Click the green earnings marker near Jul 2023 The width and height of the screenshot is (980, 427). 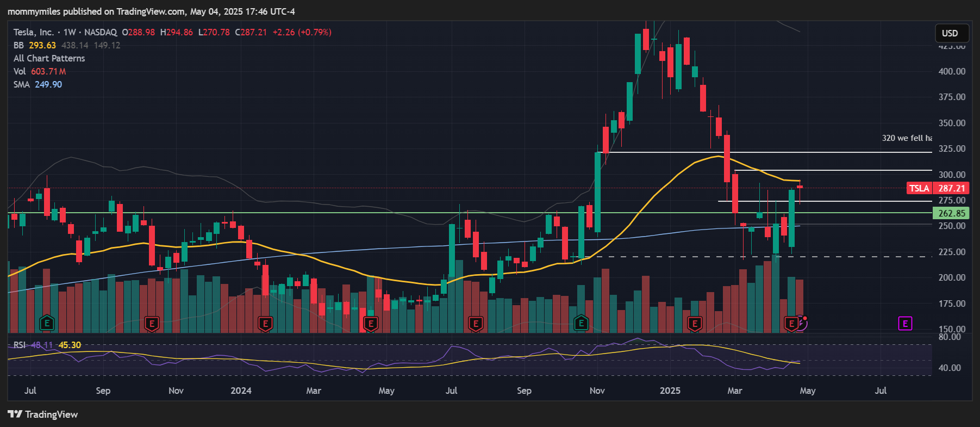coord(47,324)
